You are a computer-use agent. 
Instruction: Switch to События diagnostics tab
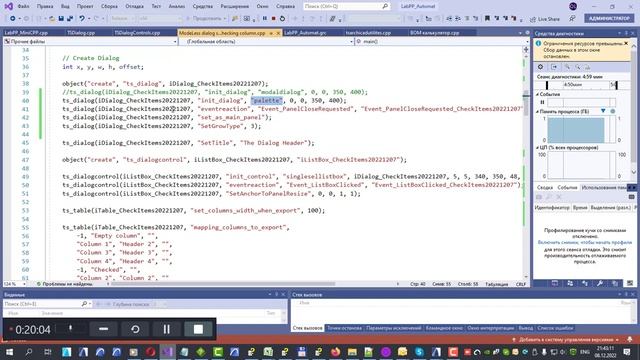(x=567, y=187)
